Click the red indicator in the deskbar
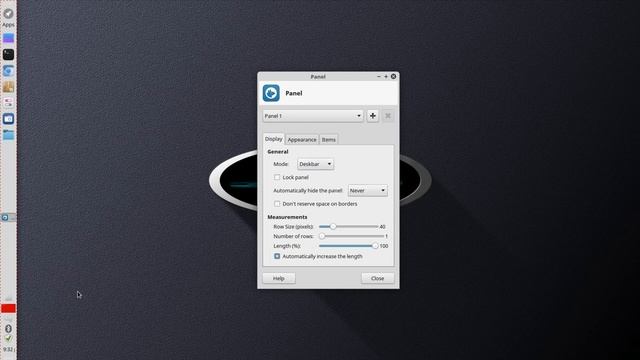 coord(8,308)
